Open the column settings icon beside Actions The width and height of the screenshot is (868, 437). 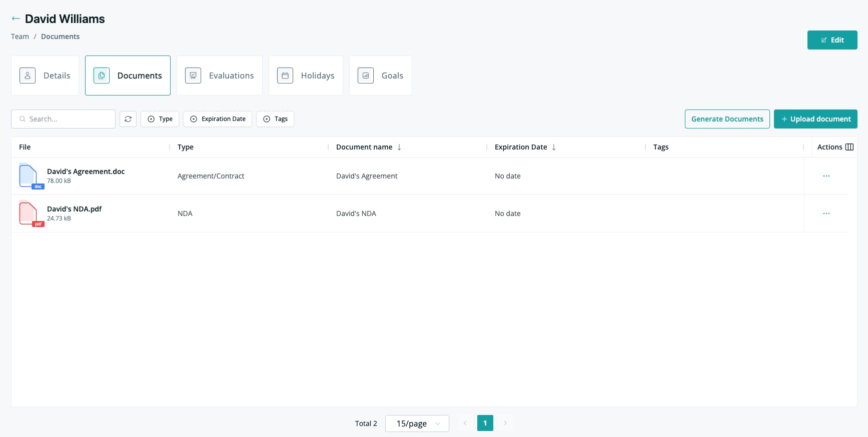point(849,147)
